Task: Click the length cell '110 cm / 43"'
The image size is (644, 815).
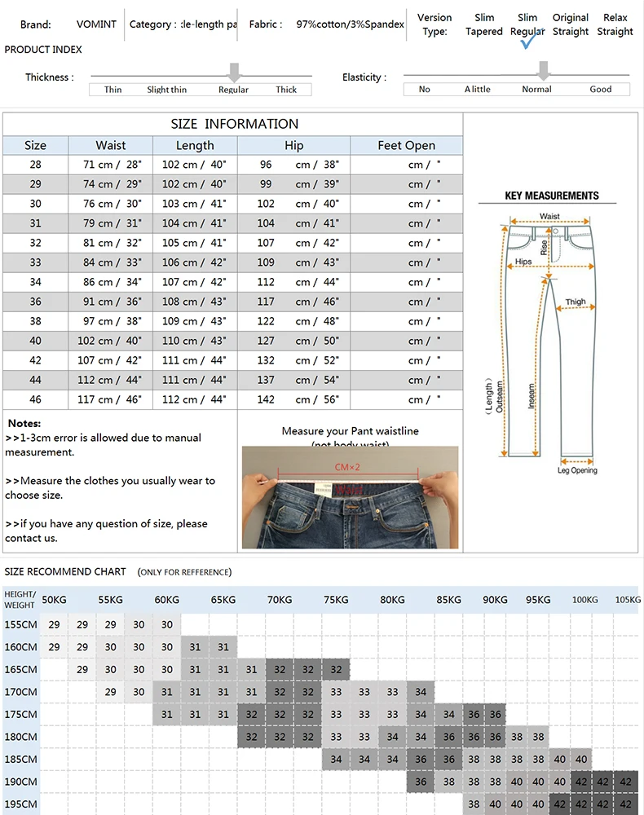Action: point(194,341)
